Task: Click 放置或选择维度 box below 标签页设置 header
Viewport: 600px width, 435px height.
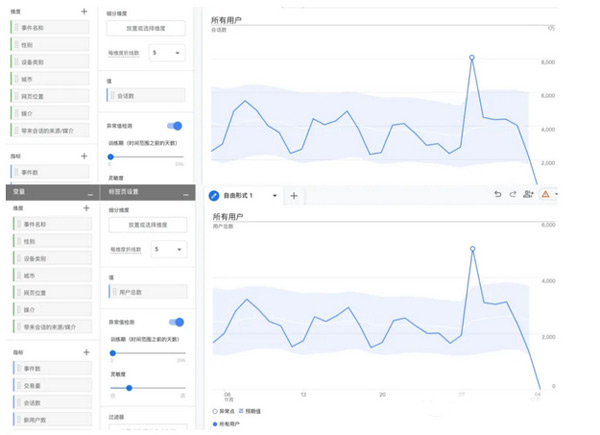Action: [x=147, y=225]
